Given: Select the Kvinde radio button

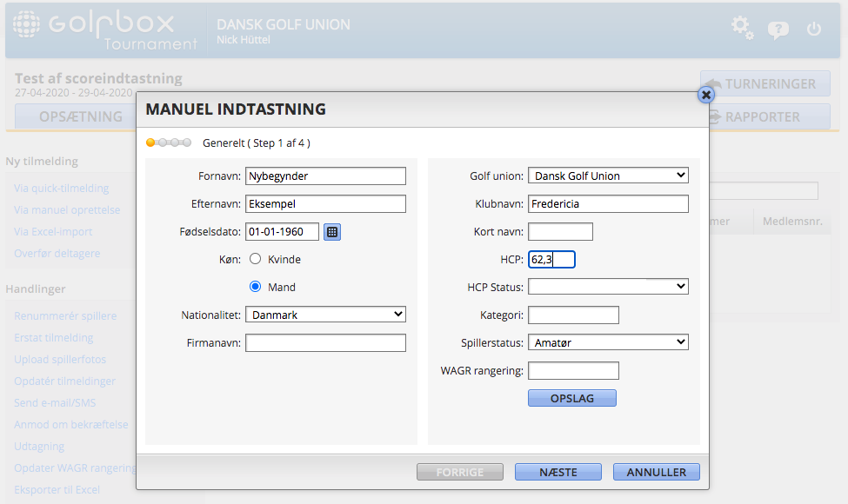Looking at the screenshot, I should coord(256,259).
